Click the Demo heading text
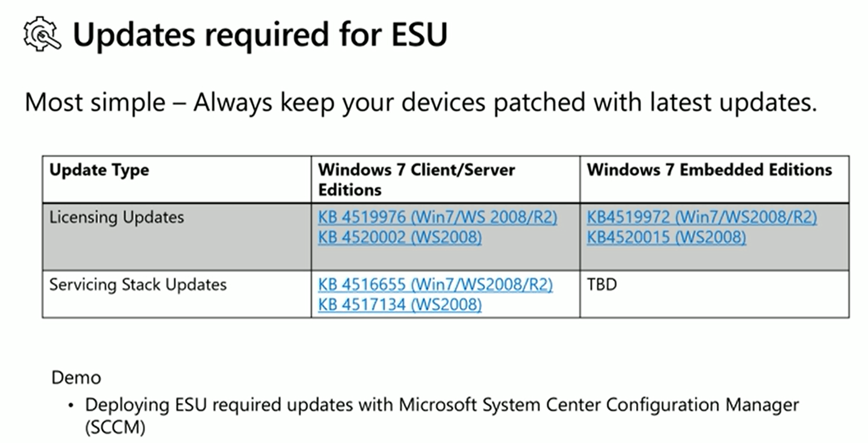Viewport: 868px width, 443px height. pos(76,378)
